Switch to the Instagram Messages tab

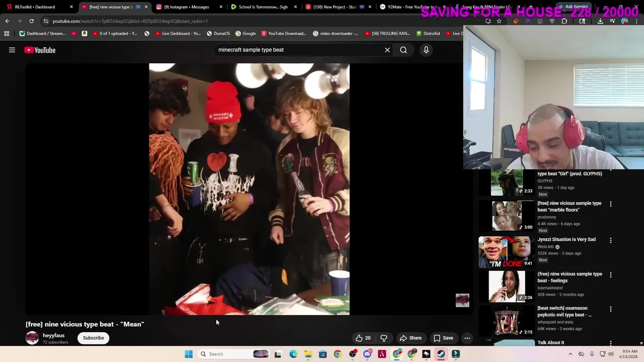pyautogui.click(x=189, y=7)
